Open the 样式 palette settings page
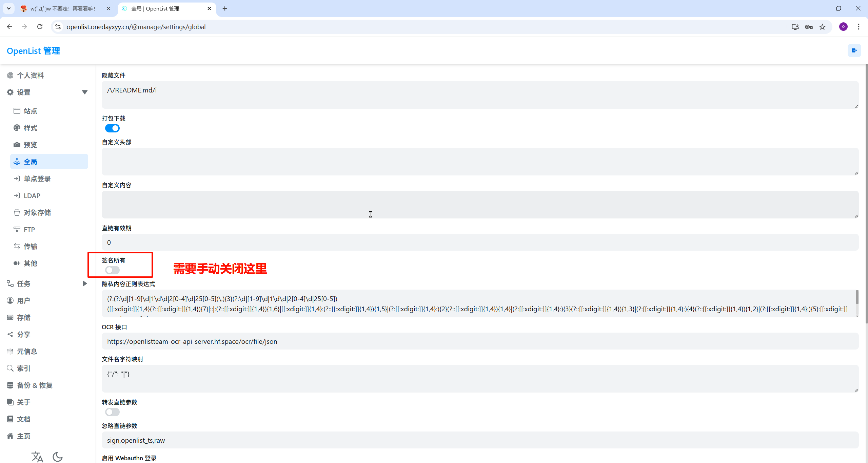 tap(30, 128)
